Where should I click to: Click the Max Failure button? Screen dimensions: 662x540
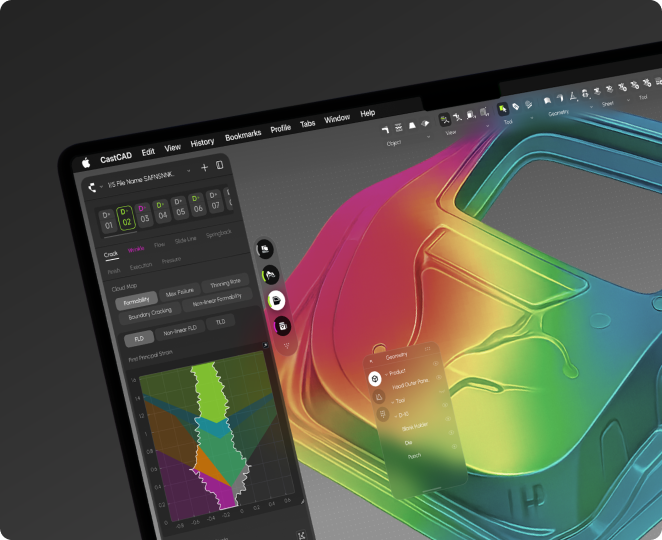(x=178, y=293)
